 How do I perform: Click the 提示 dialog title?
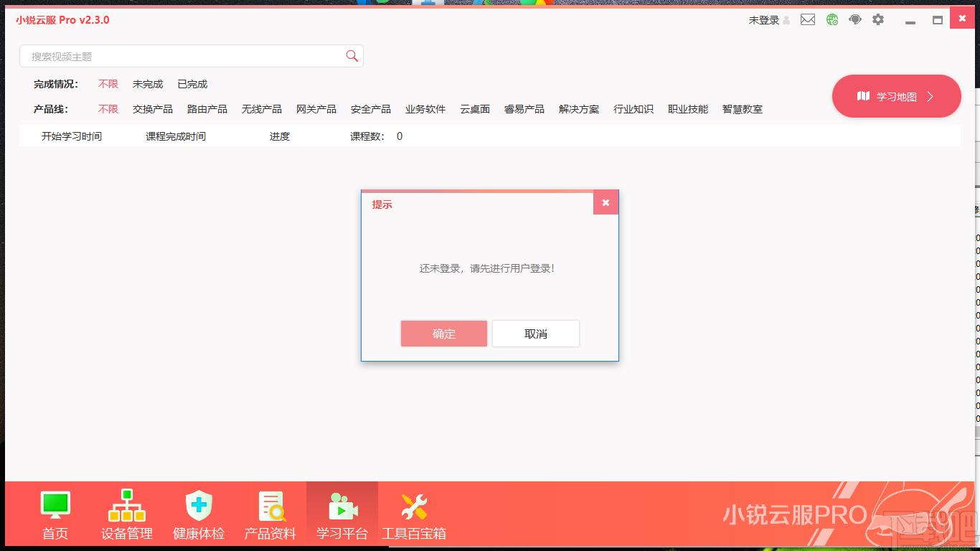tap(382, 204)
